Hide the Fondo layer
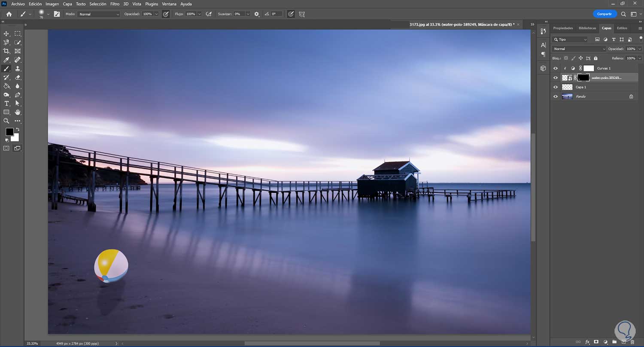The height and width of the screenshot is (347, 644). [x=556, y=97]
